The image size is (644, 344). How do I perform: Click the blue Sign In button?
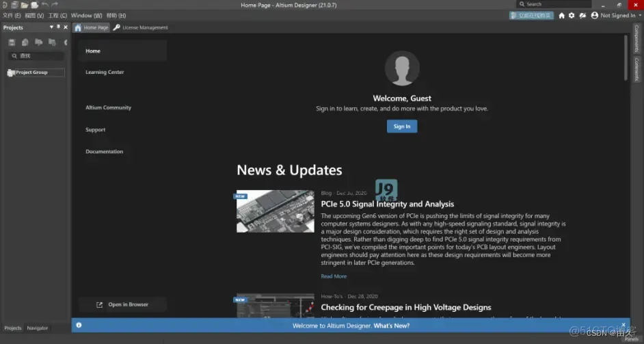(x=402, y=127)
